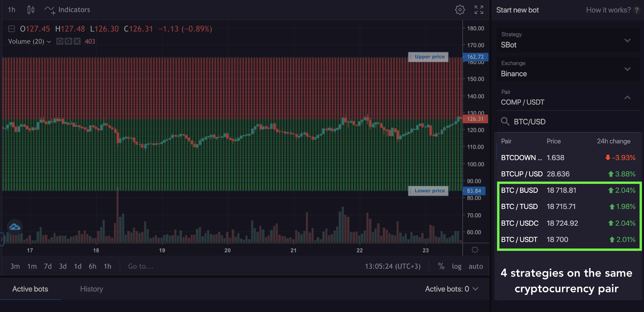Toggle fullscreen chart mode
This screenshot has height=312, width=644.
(479, 10)
